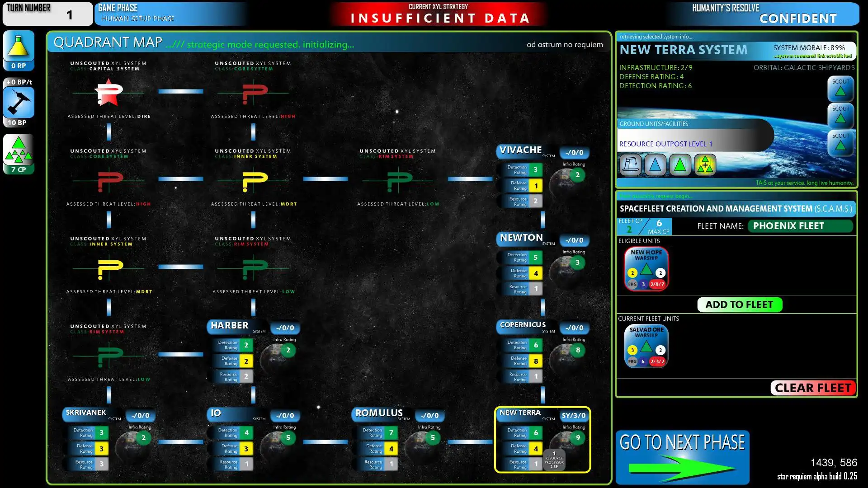Viewport: 868px width, 488px height.
Task: Expand the unscouted Core System node left column
Action: 109,179
